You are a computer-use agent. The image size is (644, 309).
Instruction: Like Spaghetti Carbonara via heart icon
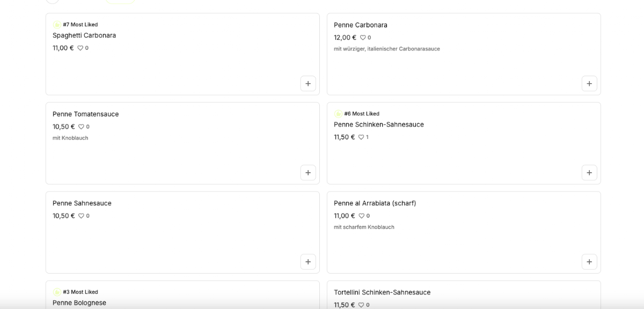click(80, 48)
